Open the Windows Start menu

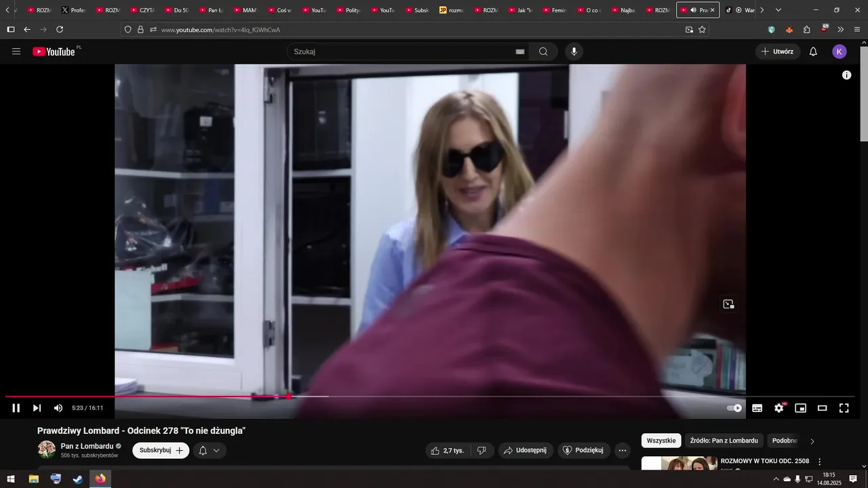click(x=11, y=479)
